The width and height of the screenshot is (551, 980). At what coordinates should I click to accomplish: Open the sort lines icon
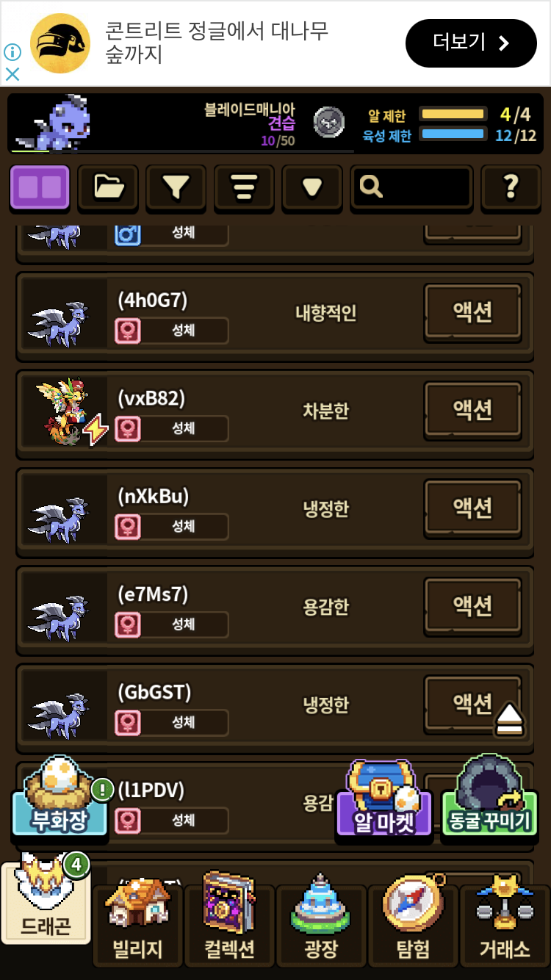pyautogui.click(x=244, y=187)
